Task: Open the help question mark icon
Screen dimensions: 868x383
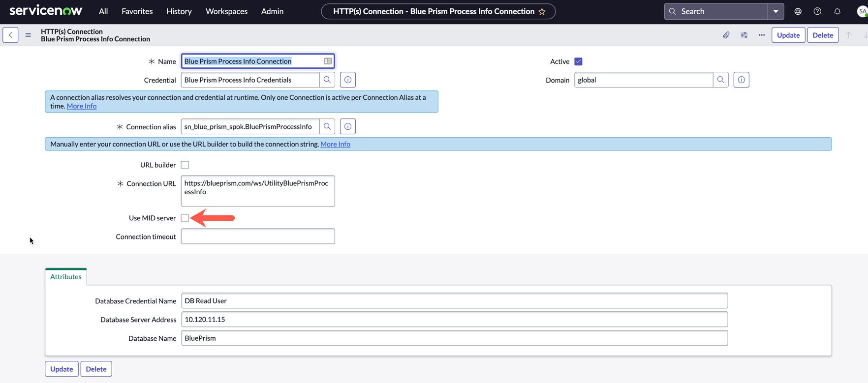Action: [x=817, y=11]
